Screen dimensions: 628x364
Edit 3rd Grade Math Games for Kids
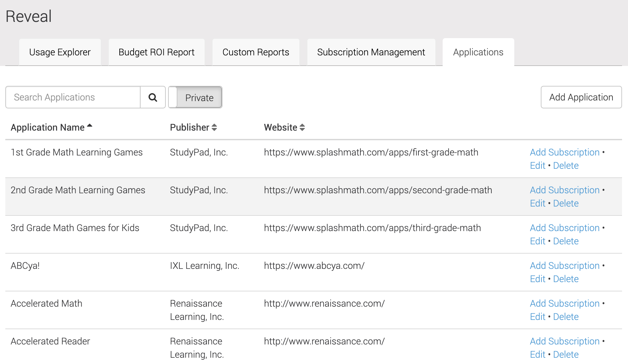point(537,241)
